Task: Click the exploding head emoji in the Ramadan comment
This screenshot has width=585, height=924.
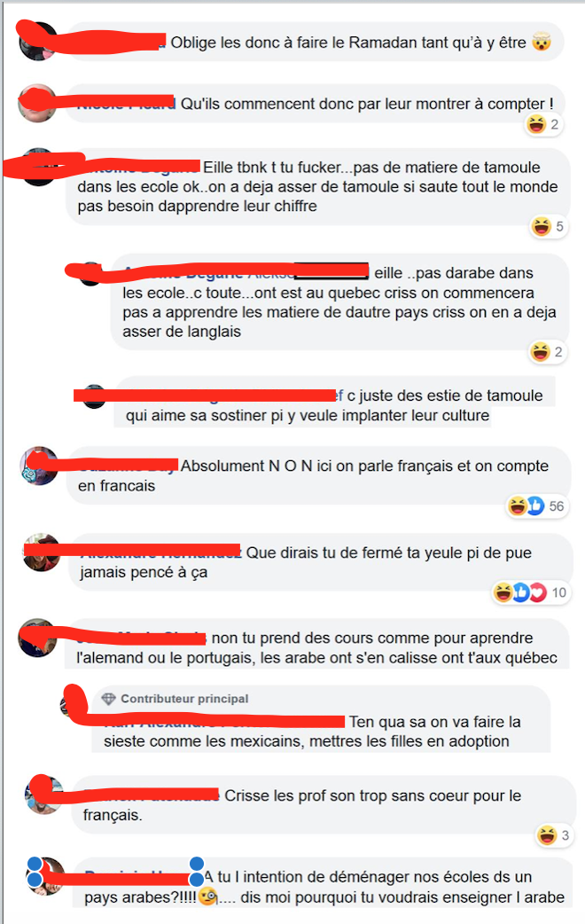Action: click(542, 43)
